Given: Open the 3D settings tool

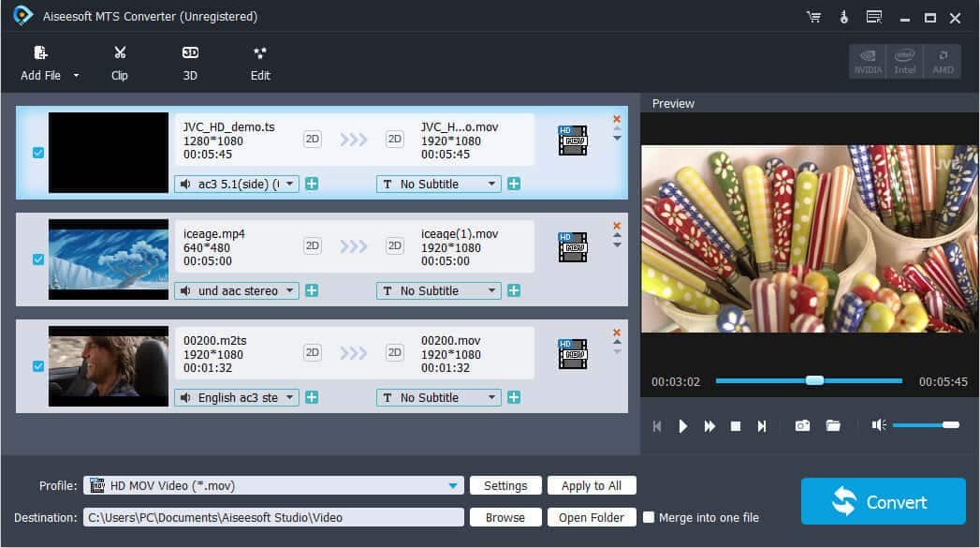Looking at the screenshot, I should pyautogui.click(x=190, y=63).
